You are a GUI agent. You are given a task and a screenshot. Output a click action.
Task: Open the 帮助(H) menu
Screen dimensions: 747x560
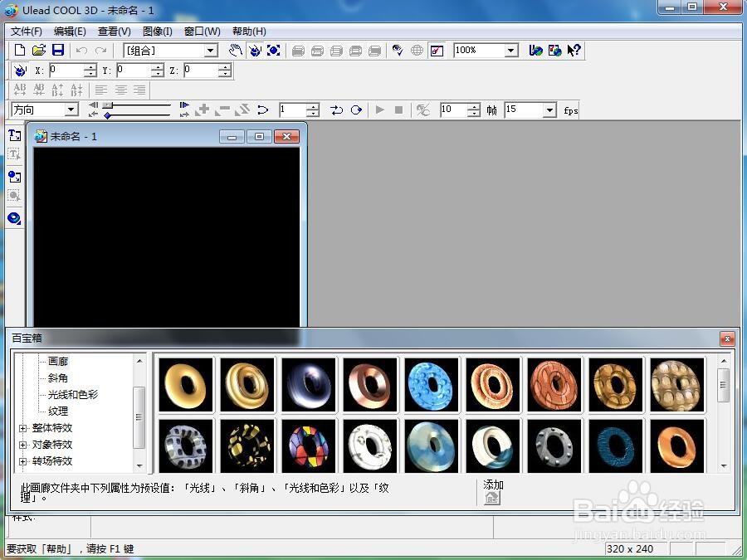click(249, 32)
